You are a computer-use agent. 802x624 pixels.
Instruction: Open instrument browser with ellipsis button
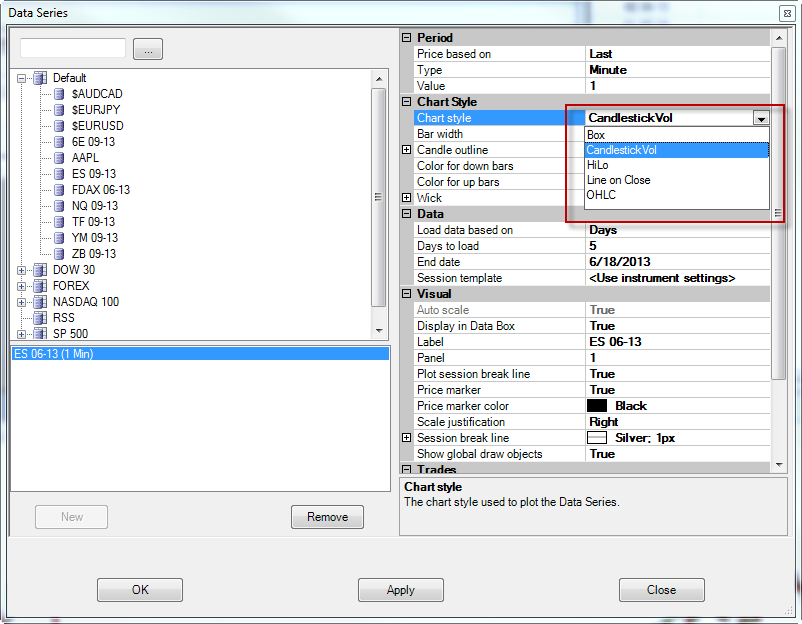(x=148, y=49)
